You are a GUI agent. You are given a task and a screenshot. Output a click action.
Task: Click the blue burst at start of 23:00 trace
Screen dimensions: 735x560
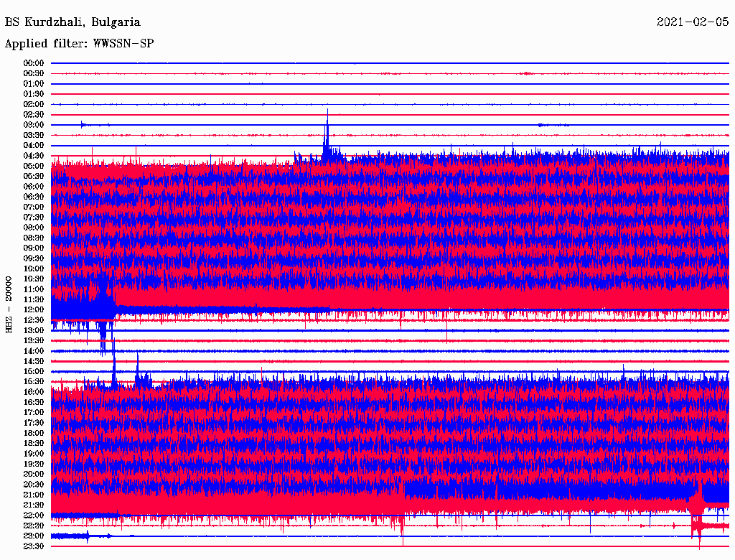pyautogui.click(x=72, y=536)
